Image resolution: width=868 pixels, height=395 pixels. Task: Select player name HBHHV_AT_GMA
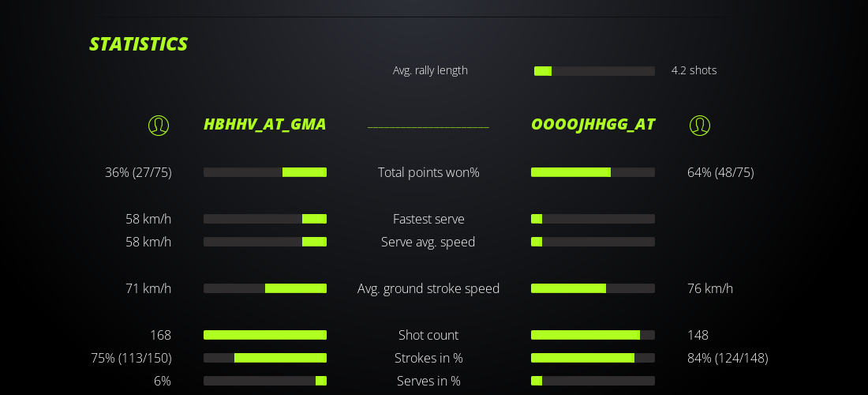click(x=265, y=124)
